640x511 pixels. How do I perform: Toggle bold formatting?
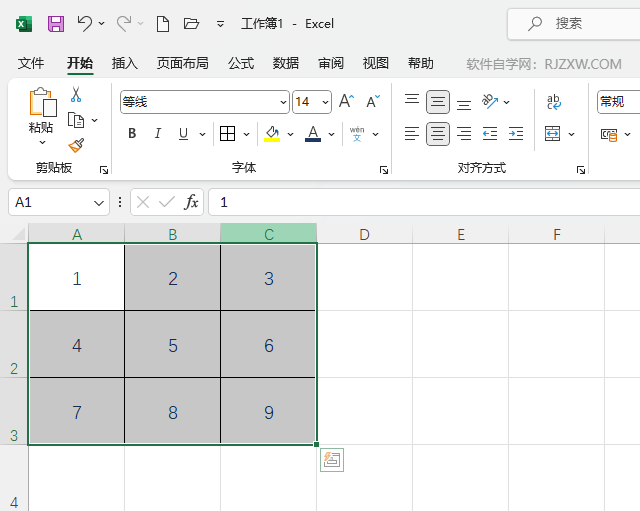(132, 133)
